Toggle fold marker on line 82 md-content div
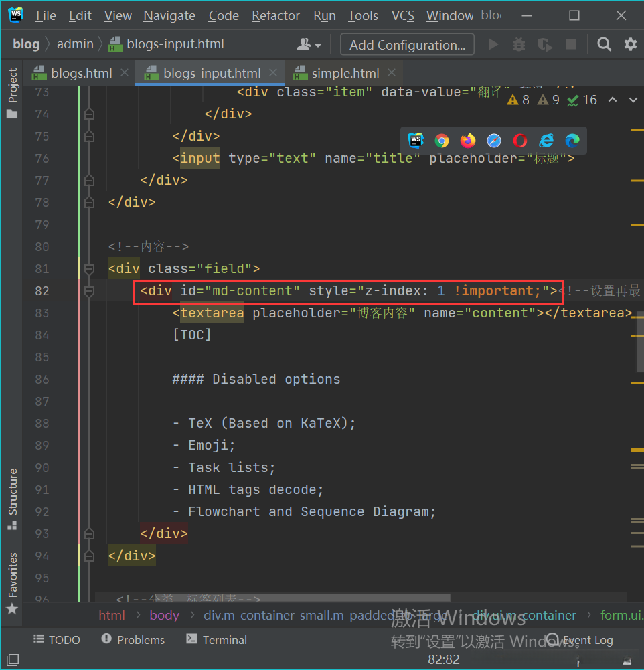Viewport: 644px width, 670px height. coord(89,291)
